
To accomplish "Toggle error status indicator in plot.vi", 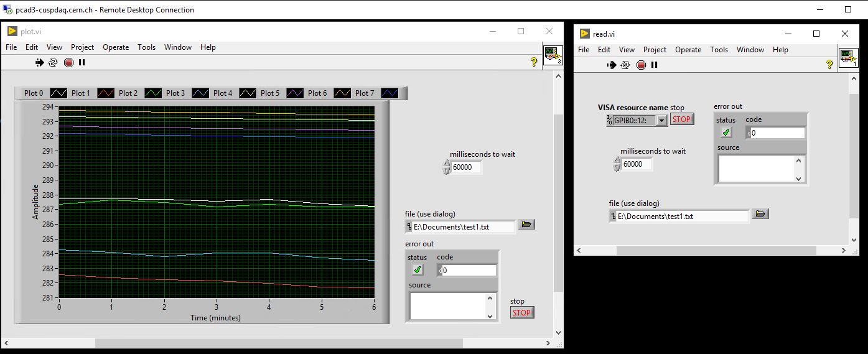I will pyautogui.click(x=418, y=270).
